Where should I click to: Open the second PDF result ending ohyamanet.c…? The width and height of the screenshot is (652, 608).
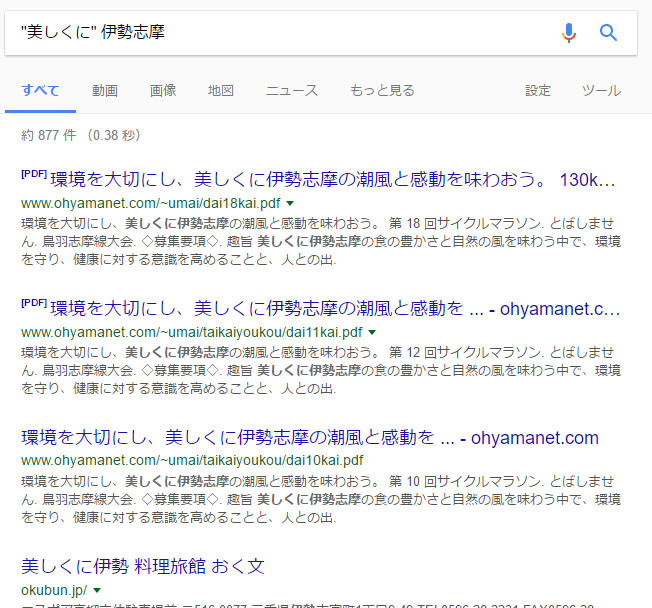pos(335,309)
